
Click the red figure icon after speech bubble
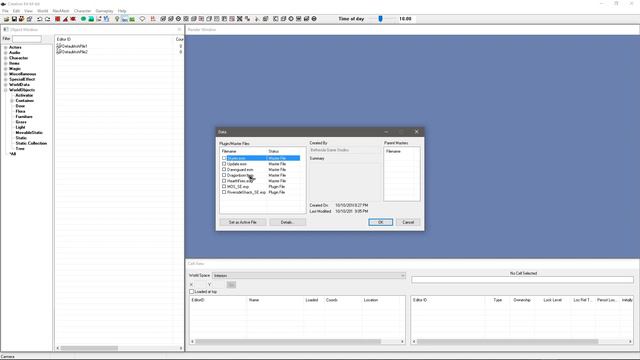153,19
